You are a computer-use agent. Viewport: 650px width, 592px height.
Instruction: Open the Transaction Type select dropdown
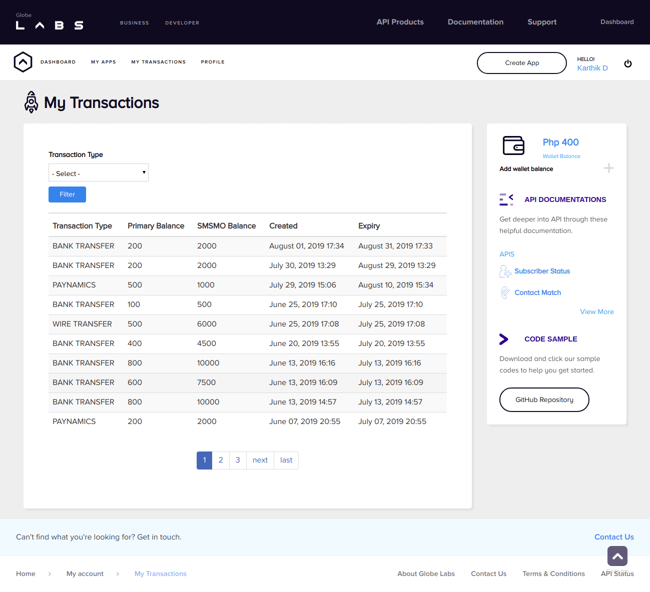98,173
